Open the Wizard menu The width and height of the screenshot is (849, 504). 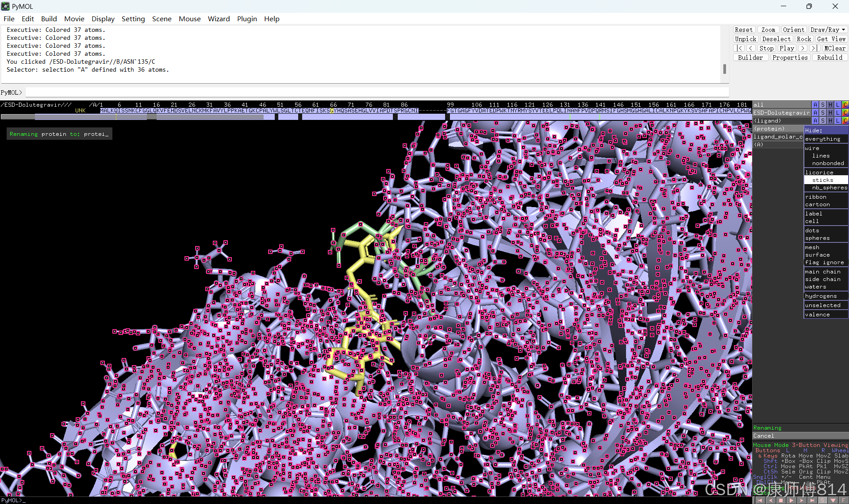coord(219,19)
